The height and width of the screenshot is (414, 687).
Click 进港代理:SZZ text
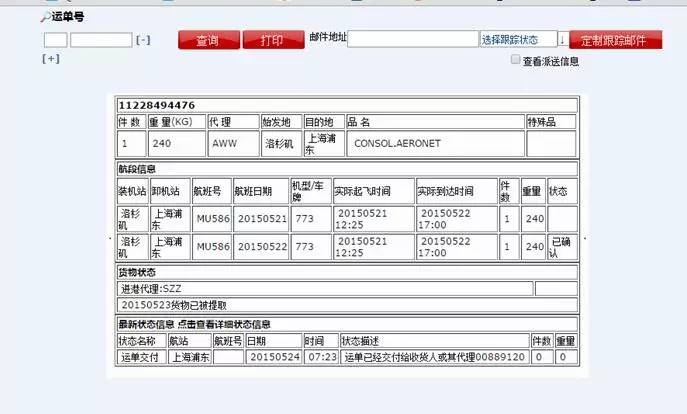(151, 289)
